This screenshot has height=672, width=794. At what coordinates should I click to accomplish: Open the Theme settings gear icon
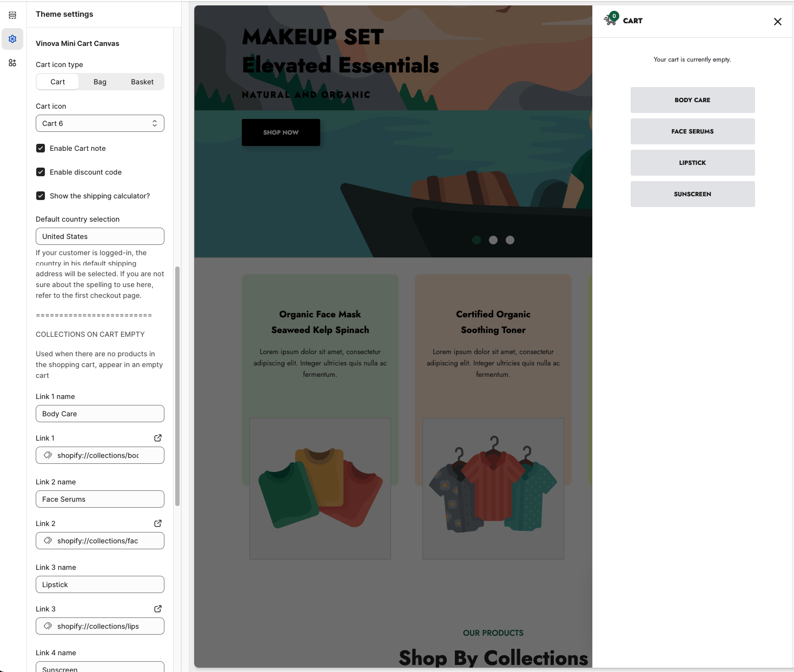pos(12,39)
